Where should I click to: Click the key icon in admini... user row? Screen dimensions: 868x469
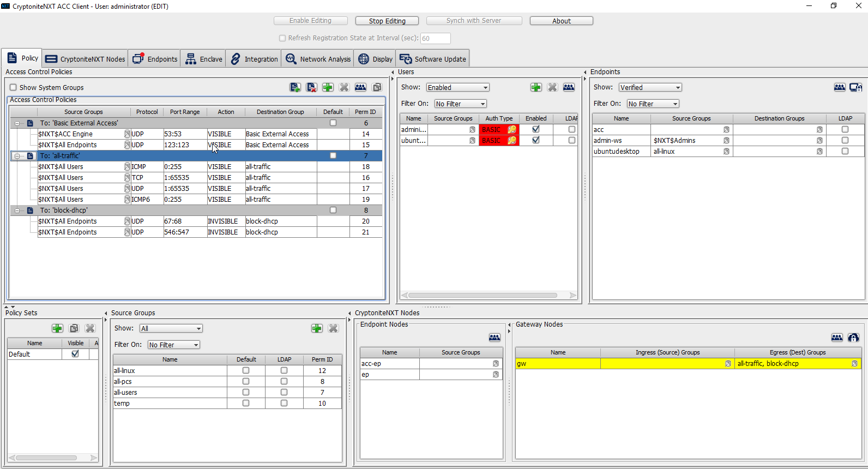click(x=511, y=129)
